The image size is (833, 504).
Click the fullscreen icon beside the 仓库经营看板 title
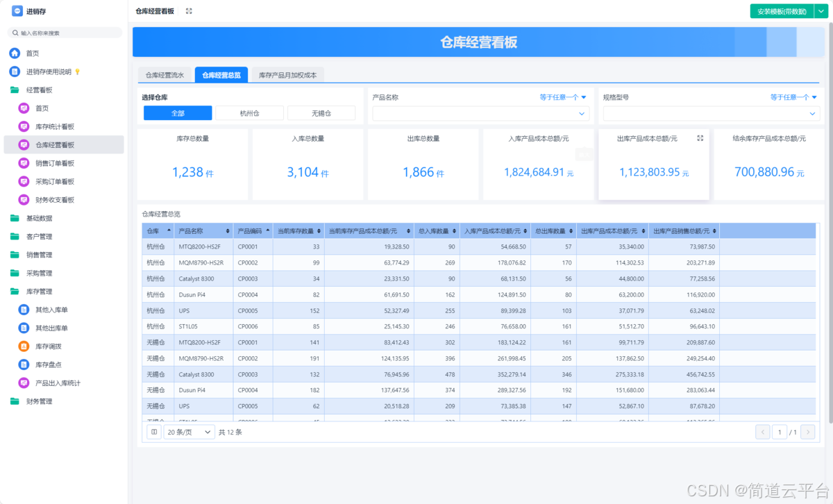coord(189,11)
